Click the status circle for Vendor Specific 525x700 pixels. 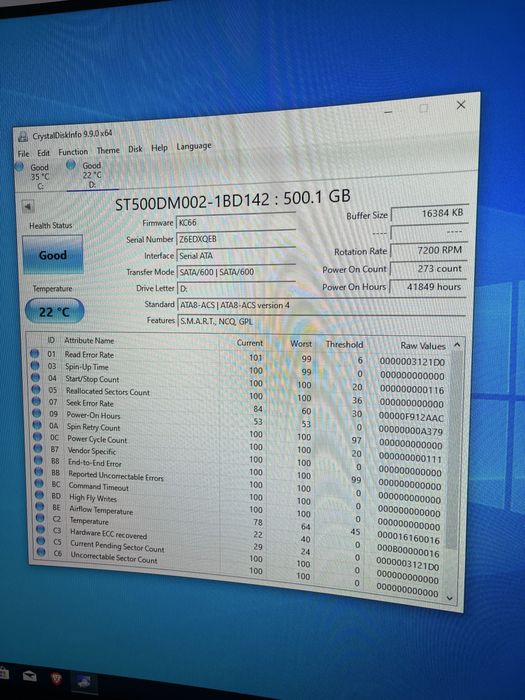tap(38, 448)
